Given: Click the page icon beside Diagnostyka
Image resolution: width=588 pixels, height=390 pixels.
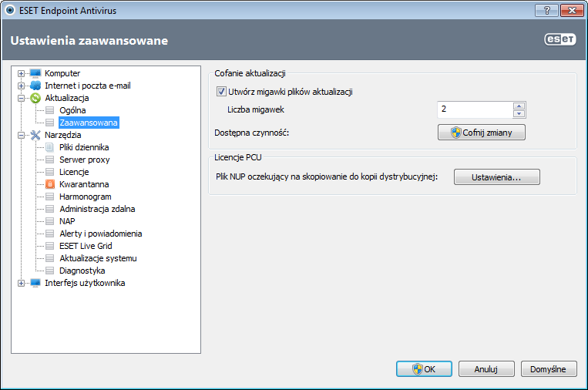Looking at the screenshot, I should click(49, 271).
